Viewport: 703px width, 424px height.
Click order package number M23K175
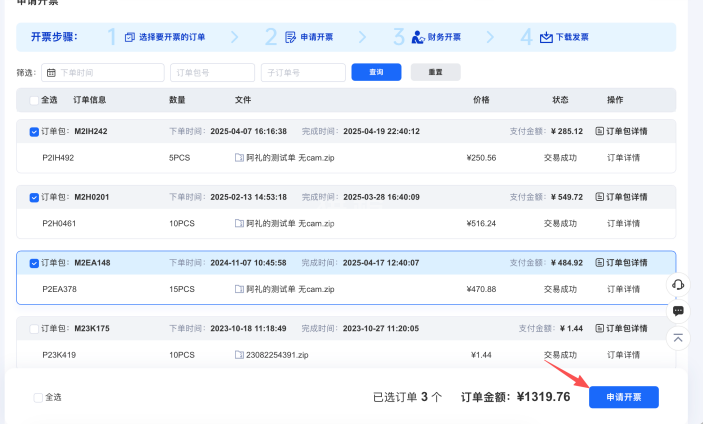[92, 329]
